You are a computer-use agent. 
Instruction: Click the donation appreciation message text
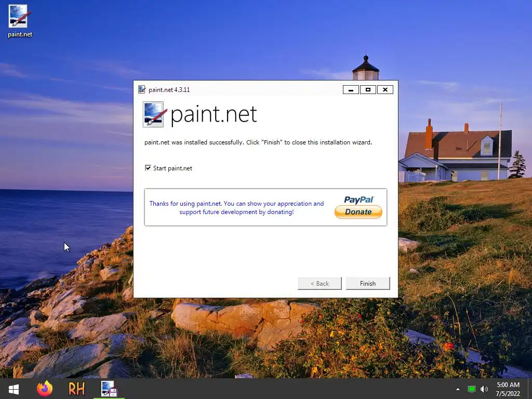pos(236,208)
